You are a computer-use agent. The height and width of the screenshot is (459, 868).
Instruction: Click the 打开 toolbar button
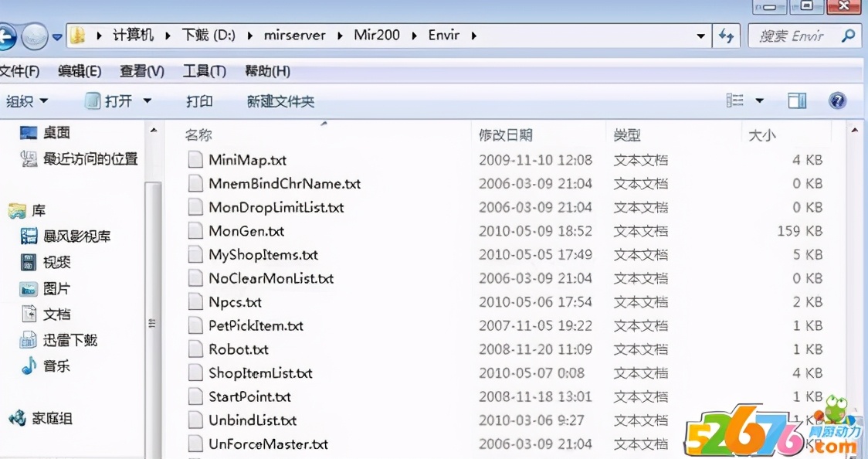108,101
